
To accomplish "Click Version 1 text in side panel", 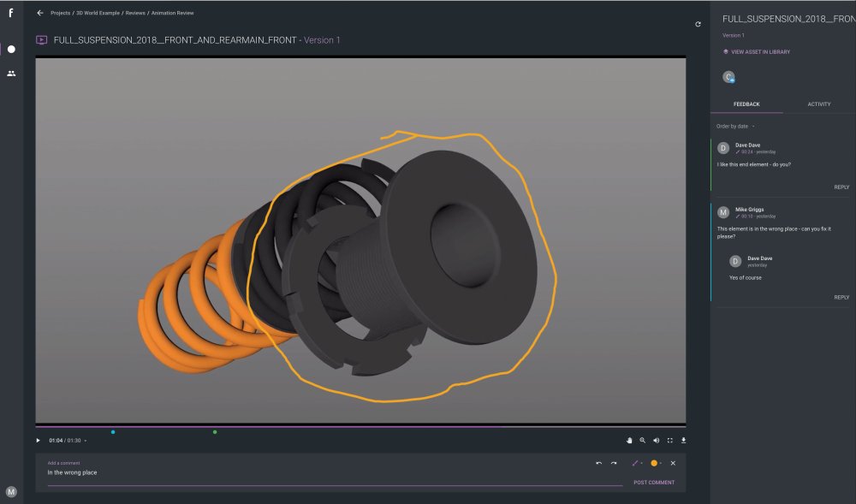I will [x=734, y=35].
